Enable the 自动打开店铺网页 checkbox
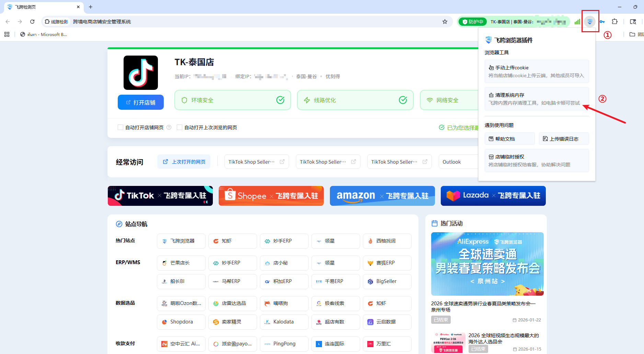 click(x=120, y=127)
